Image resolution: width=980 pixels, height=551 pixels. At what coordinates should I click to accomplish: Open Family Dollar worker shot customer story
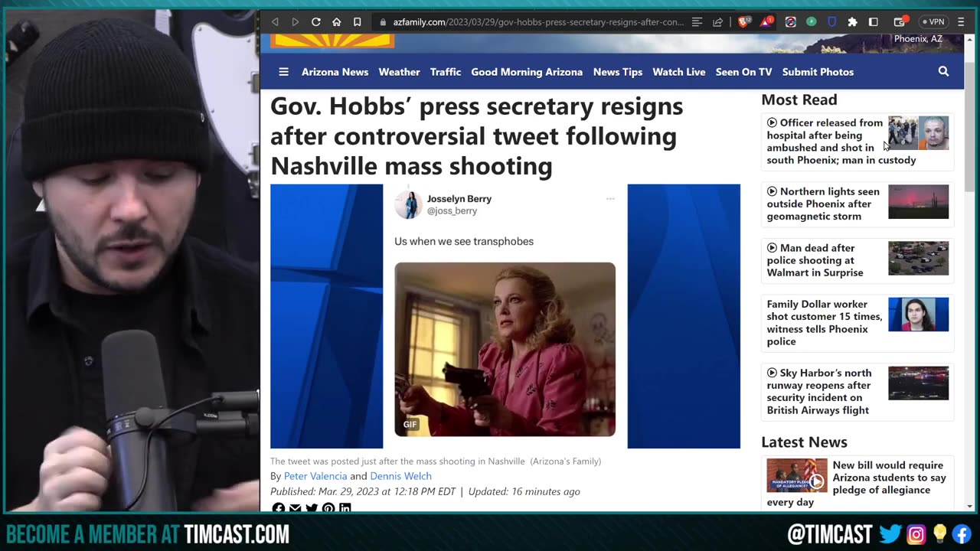coord(825,323)
